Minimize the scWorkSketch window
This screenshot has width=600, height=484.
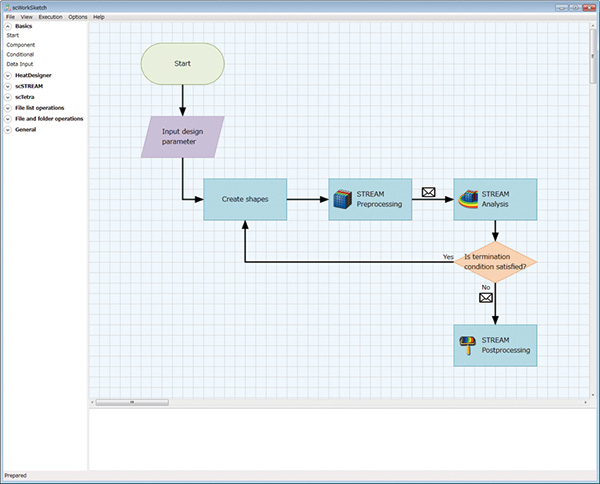tap(562, 8)
